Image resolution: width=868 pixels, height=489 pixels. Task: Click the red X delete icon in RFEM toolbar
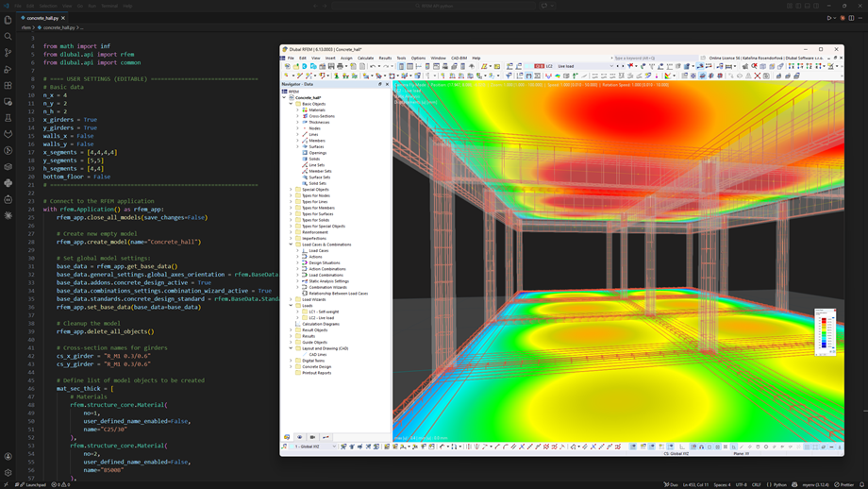(x=758, y=76)
